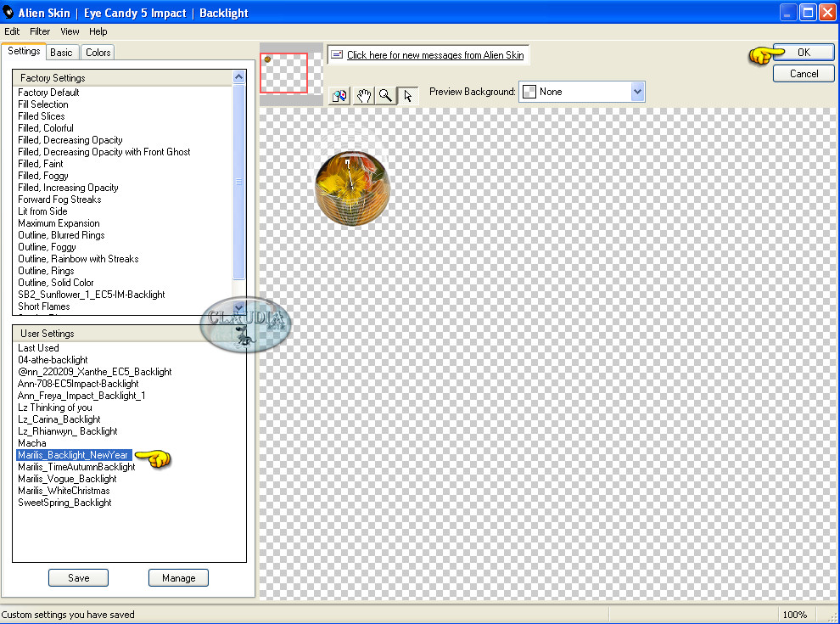
Task: Select the Short Flames preset
Action: (x=44, y=306)
